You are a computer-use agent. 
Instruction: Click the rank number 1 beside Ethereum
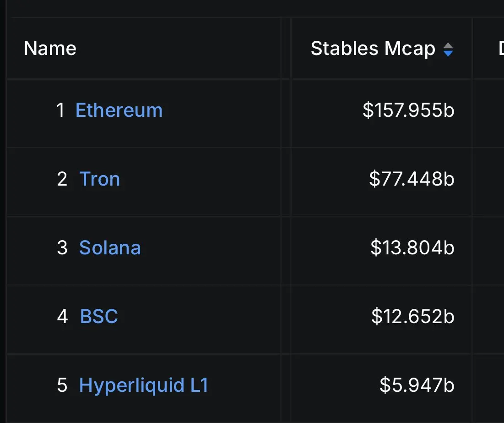[60, 110]
